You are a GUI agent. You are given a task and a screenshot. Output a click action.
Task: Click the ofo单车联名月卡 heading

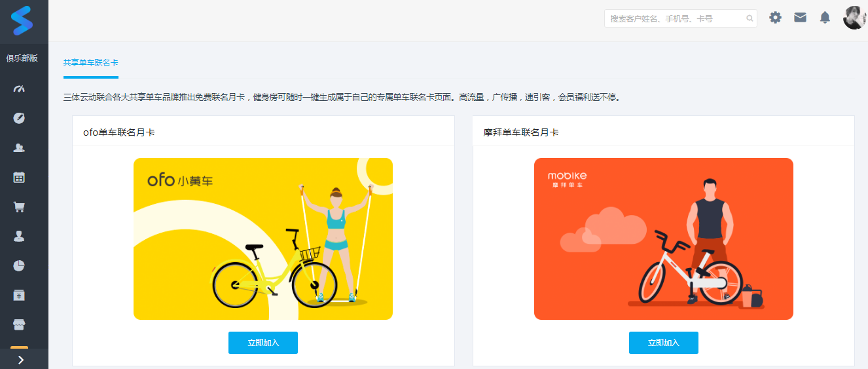[x=119, y=132]
